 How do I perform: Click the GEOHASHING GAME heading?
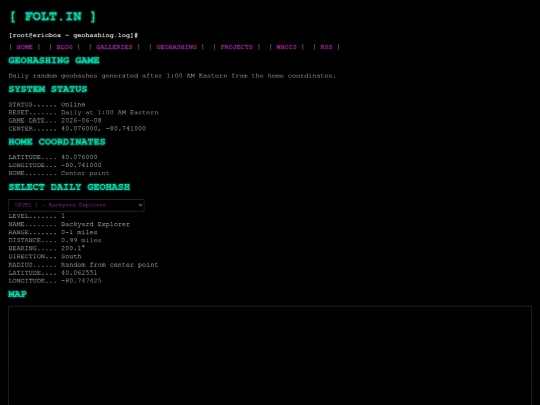54,60
